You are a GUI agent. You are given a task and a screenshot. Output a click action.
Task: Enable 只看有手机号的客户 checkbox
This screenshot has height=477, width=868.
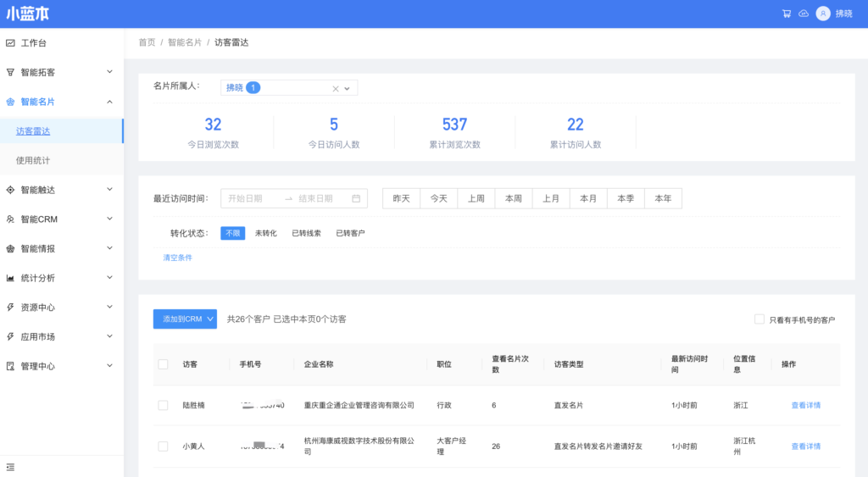click(759, 319)
